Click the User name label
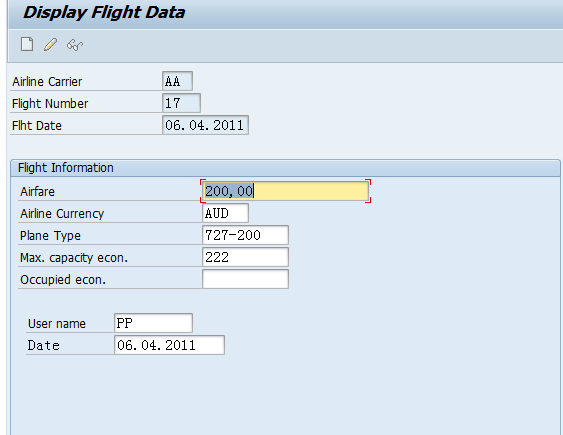 pos(57,323)
